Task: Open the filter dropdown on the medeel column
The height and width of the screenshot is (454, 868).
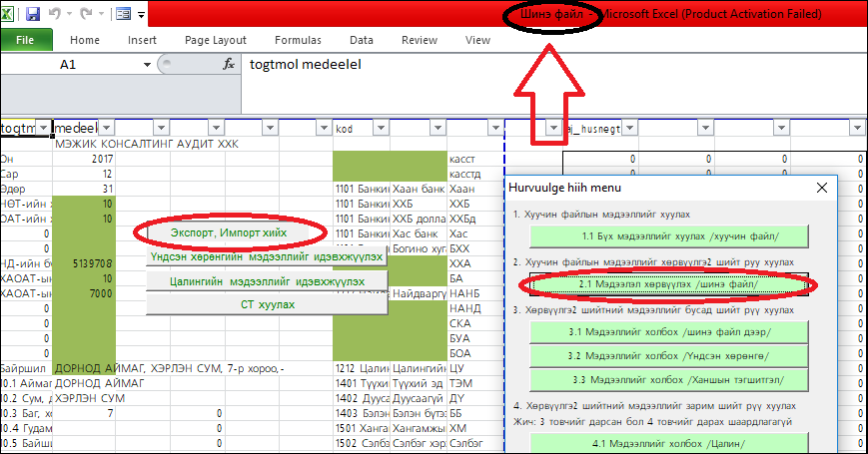Action: pos(106,128)
